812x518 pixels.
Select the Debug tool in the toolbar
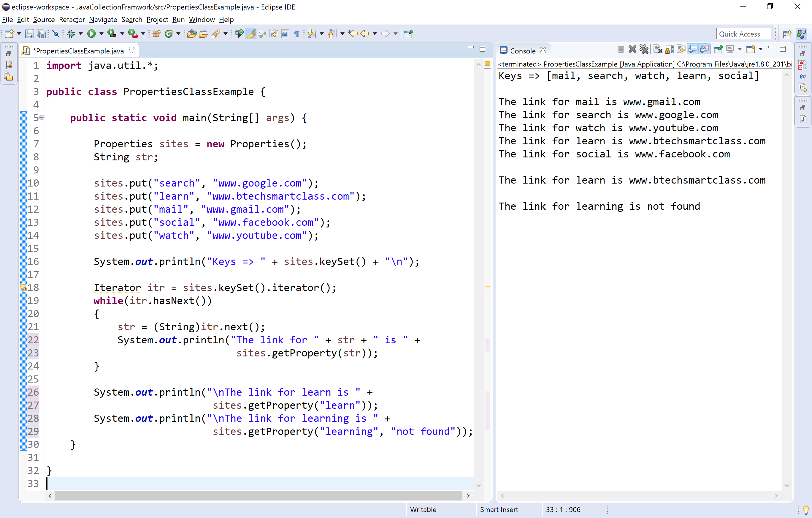(71, 33)
